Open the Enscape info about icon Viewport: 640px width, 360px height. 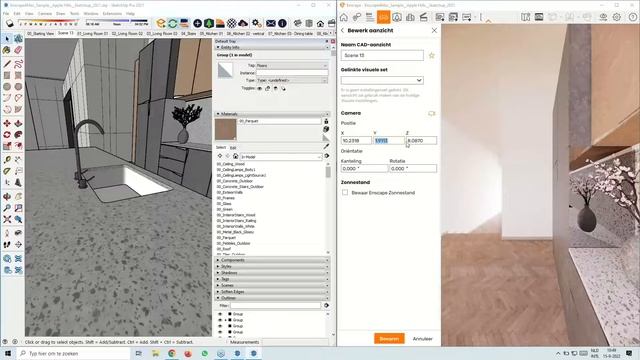[282, 23]
